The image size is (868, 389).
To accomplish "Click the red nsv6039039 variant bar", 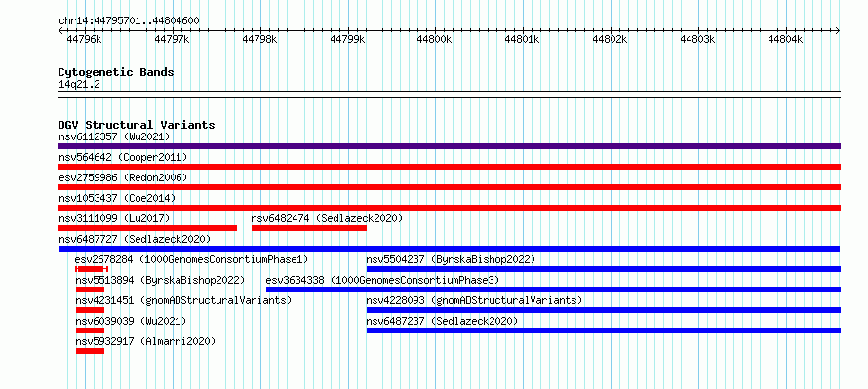I will pos(91,331).
